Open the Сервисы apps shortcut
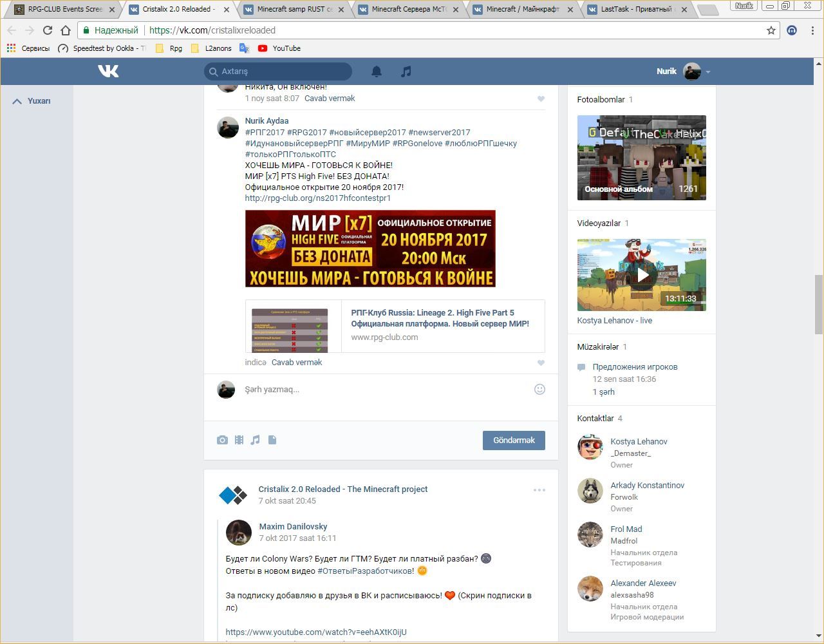This screenshot has width=824, height=644. coord(28,48)
